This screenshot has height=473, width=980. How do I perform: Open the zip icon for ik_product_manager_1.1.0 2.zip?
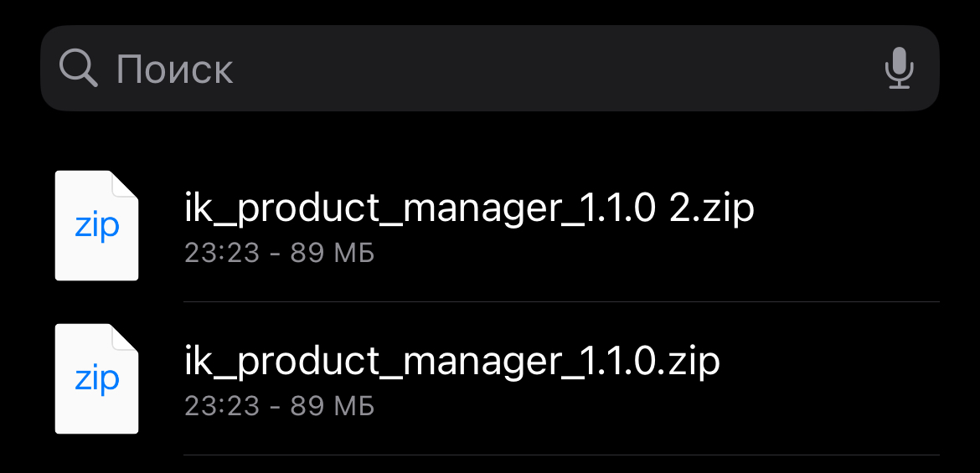(x=96, y=225)
